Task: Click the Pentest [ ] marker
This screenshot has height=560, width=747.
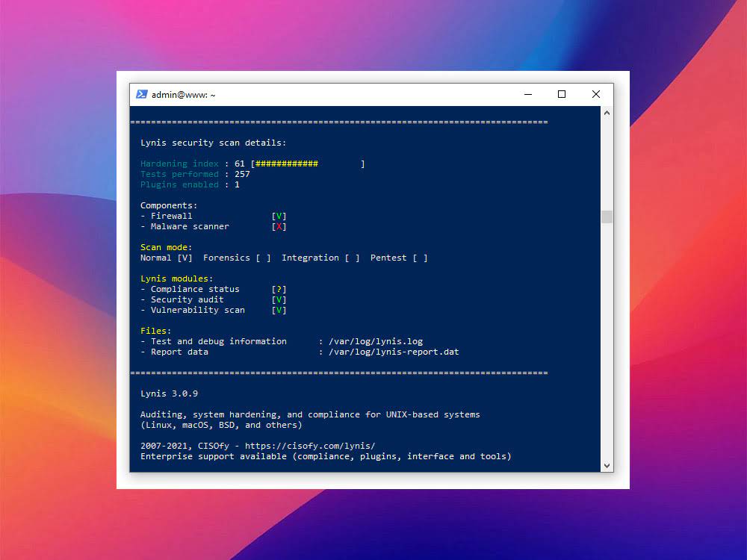Action: [x=420, y=258]
